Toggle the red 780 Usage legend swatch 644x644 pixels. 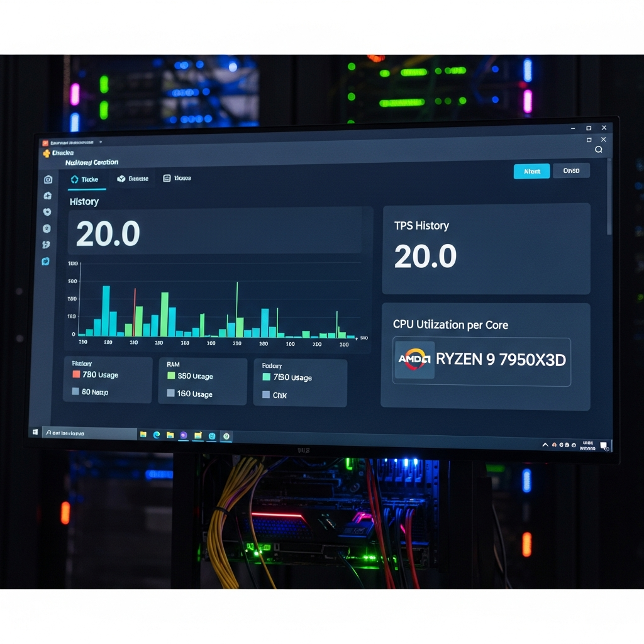pos(76,374)
